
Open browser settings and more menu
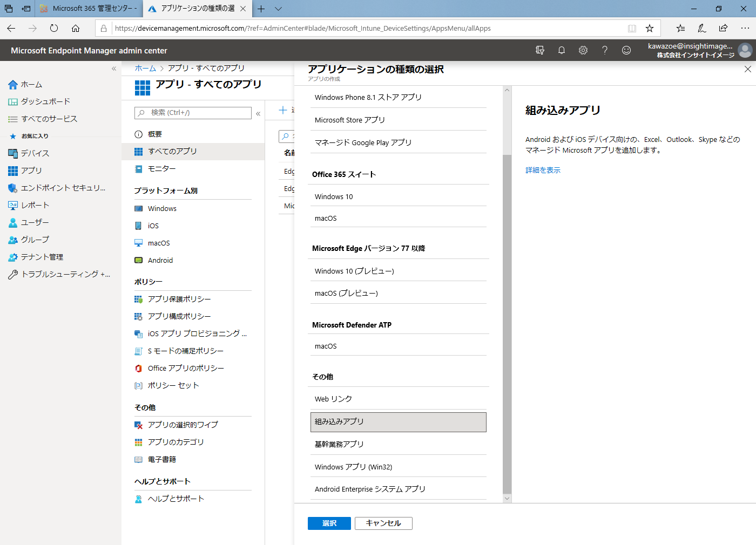point(745,28)
